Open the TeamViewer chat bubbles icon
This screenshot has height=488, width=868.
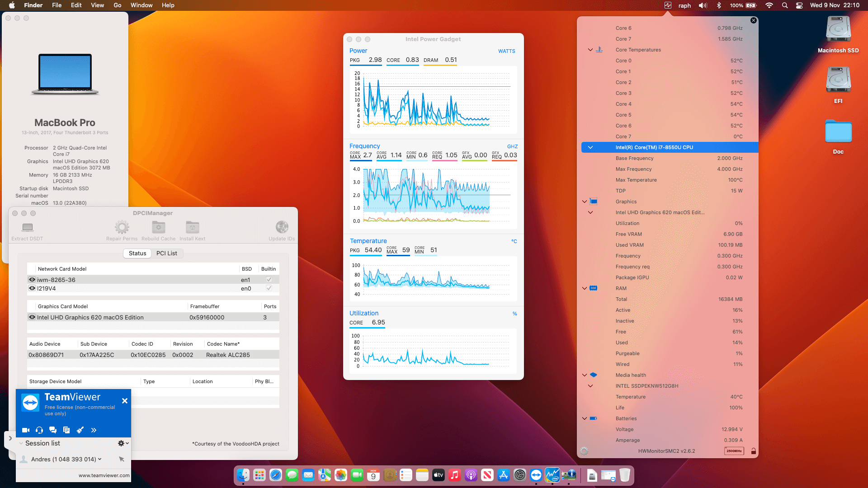(53, 430)
